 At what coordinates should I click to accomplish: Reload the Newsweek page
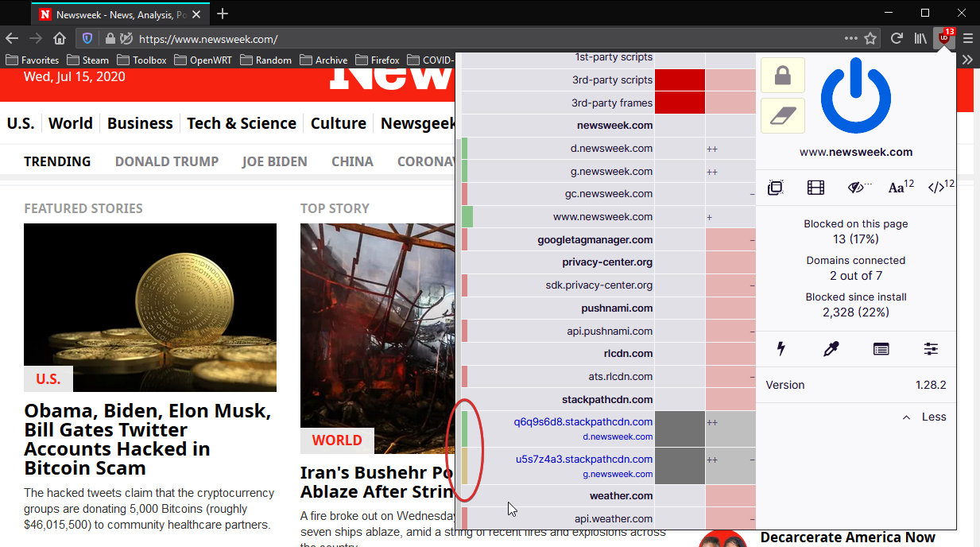coord(897,38)
